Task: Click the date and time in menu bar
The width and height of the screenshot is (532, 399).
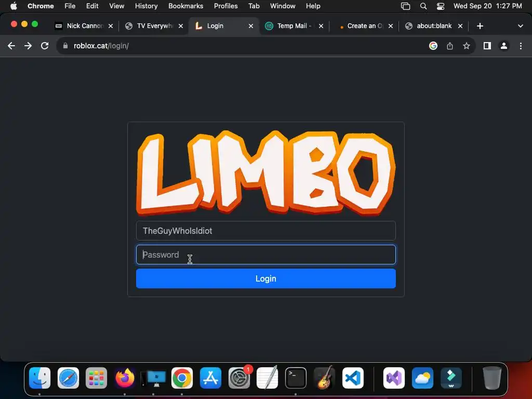Action: [487, 6]
